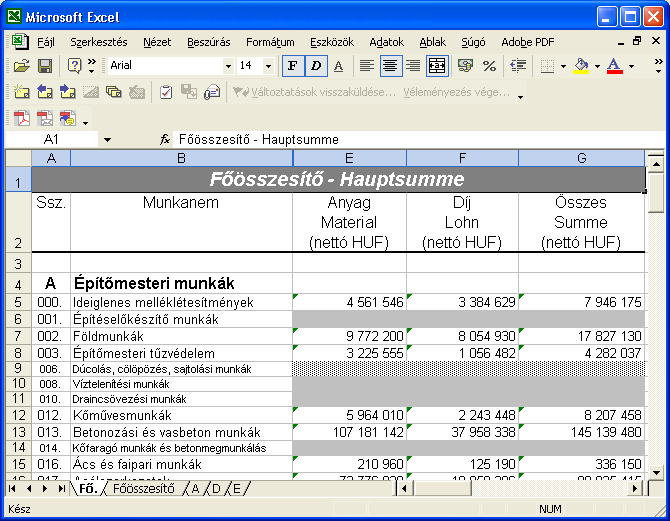Click Convert to PDF and Review icon
Image resolution: width=670 pixels, height=521 pixels.
coord(68,118)
